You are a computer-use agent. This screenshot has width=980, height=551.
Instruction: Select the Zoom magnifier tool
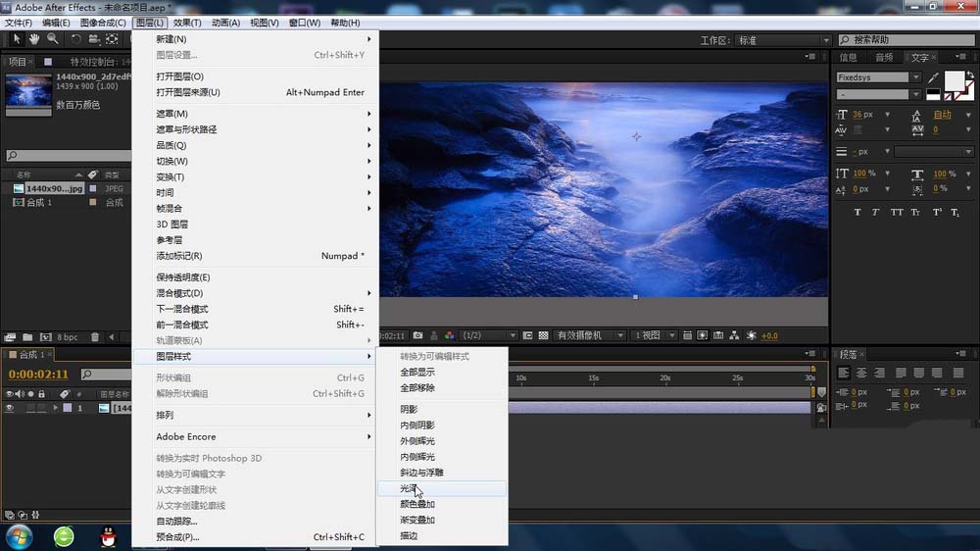click(52, 39)
